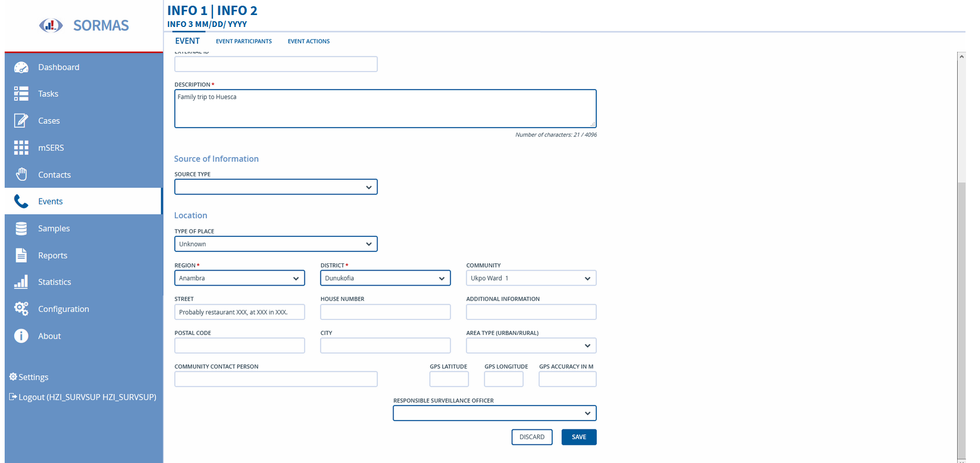This screenshot has height=463, width=980.
Task: Click the Postal Code field
Action: [240, 346]
